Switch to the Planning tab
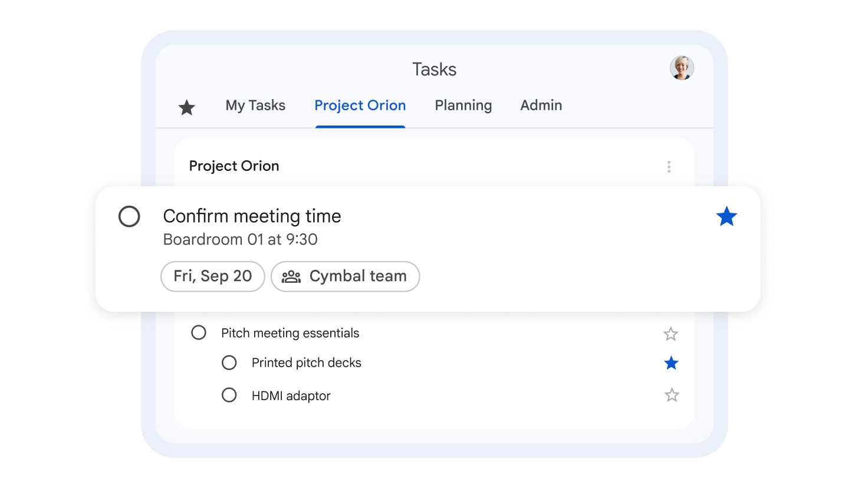 point(463,105)
